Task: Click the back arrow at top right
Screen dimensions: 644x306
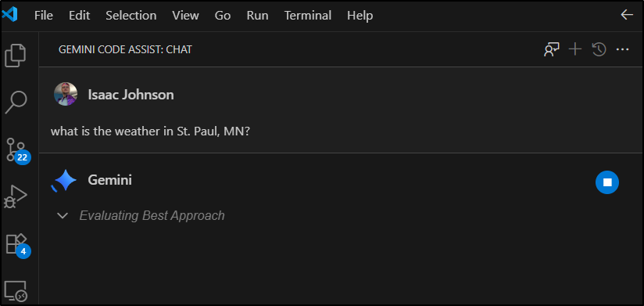Action: (627, 15)
